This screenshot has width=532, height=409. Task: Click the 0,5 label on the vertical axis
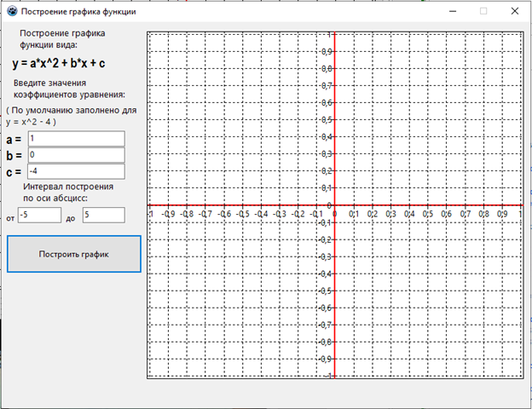tap(327, 120)
